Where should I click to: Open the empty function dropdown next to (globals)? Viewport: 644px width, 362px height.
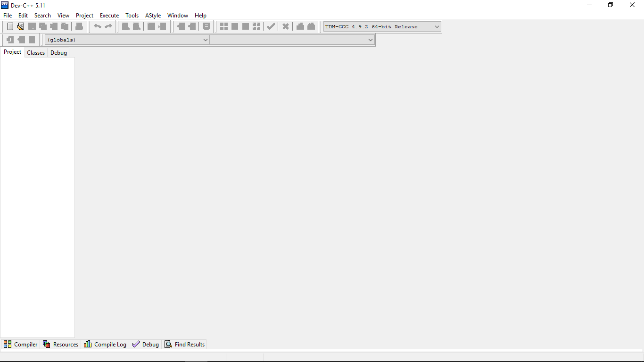click(292, 40)
